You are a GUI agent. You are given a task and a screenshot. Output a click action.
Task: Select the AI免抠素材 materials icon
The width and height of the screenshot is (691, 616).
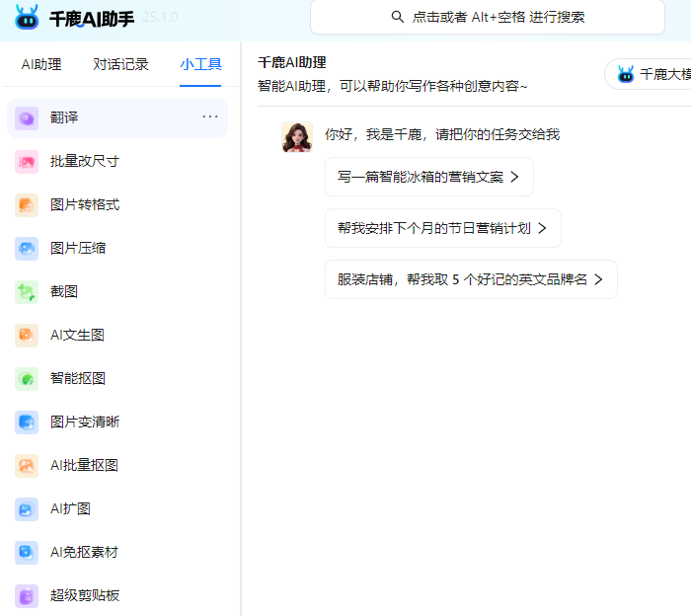pyautogui.click(x=27, y=552)
